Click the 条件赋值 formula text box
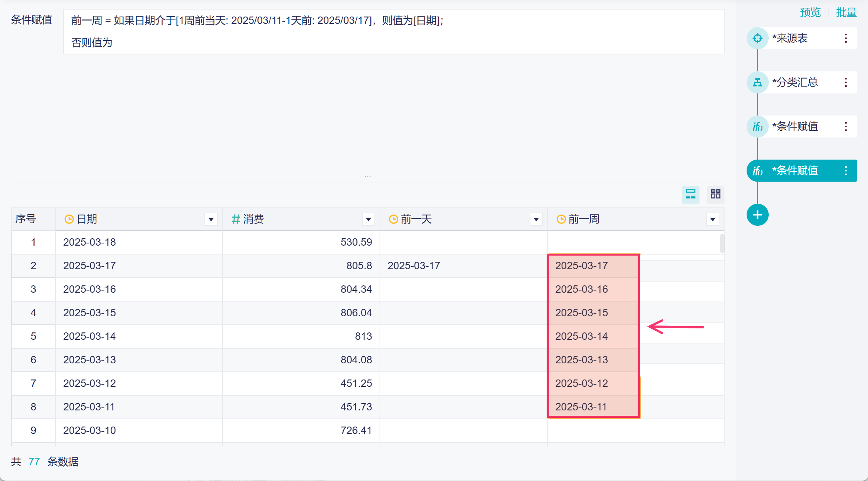 pos(394,32)
